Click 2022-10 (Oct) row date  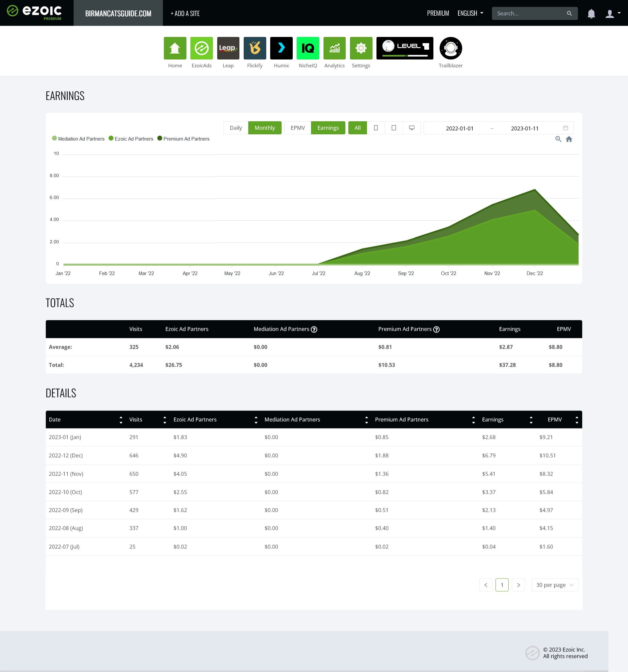(x=65, y=493)
